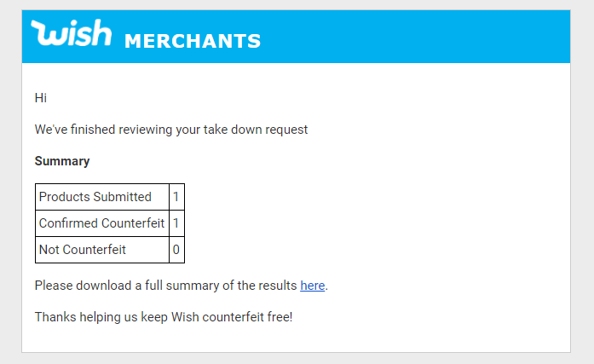Click the Hi greeting text
The height and width of the screenshot is (364, 594).
coord(41,98)
